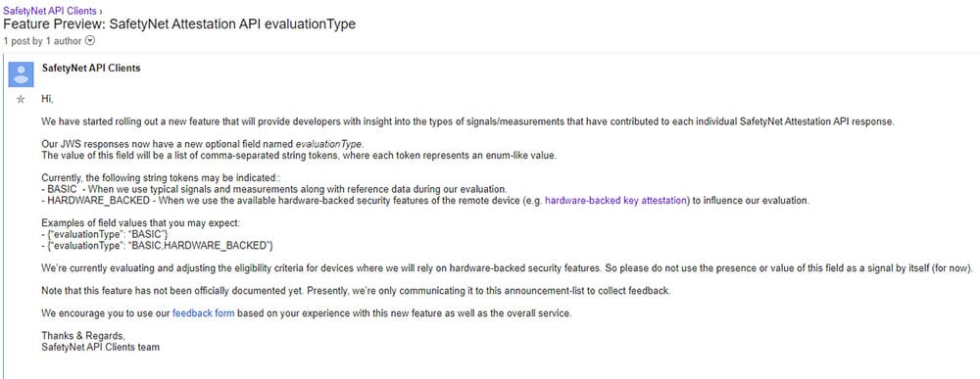Expand the '1 post by 1 author' dropdown arrow
980x379 pixels.
(90, 40)
